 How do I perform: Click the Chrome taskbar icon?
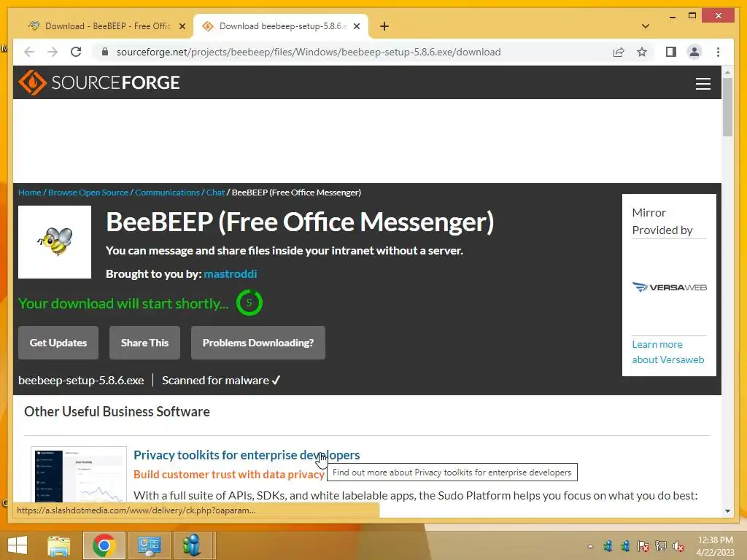104,545
